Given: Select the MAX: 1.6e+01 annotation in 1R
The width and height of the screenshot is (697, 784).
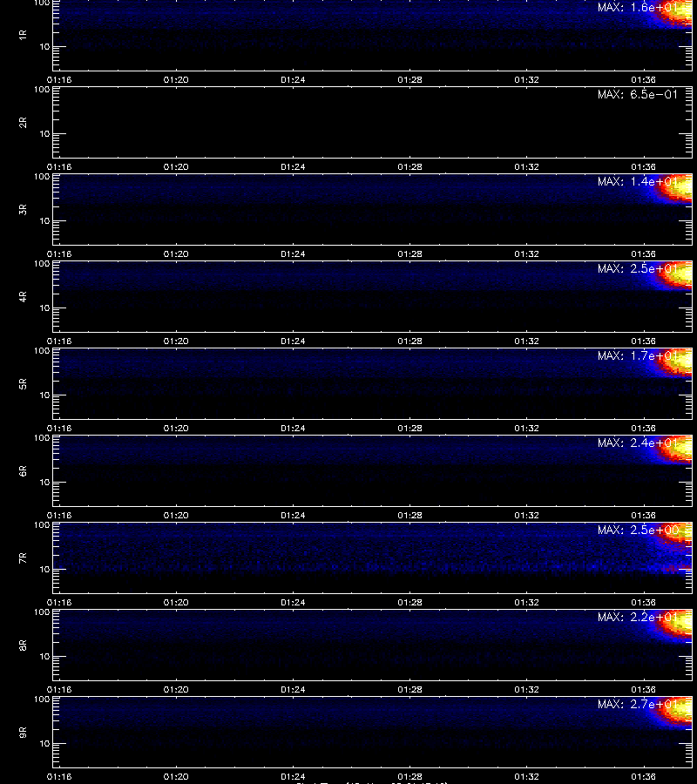Looking at the screenshot, I should tap(638, 8).
